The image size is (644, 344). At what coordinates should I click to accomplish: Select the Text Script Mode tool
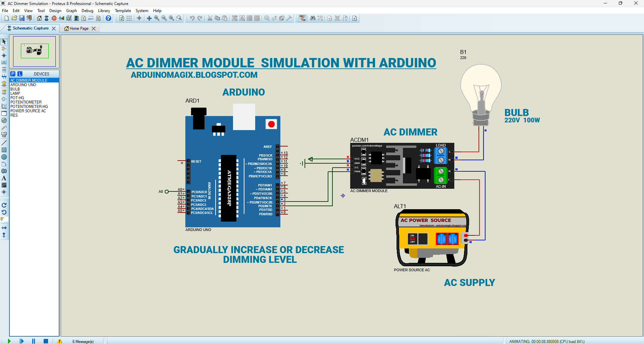(x=4, y=70)
